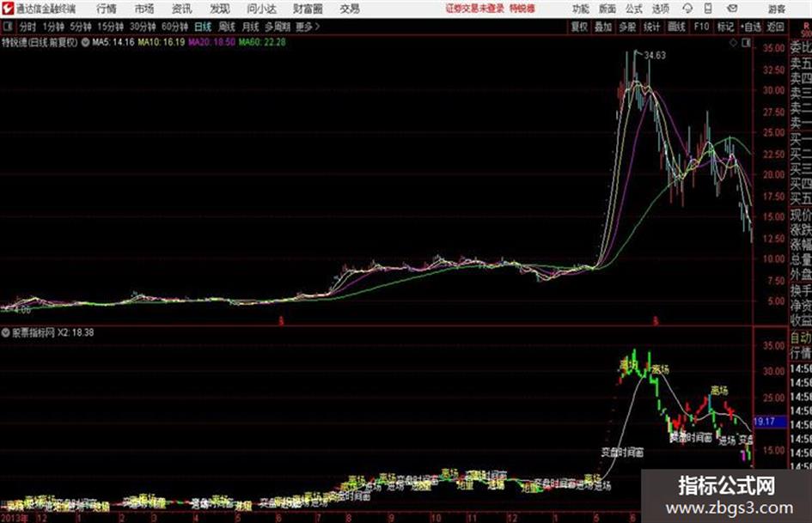The image size is (812, 523).
Task: Open the 行情 menu
Action: point(107,9)
